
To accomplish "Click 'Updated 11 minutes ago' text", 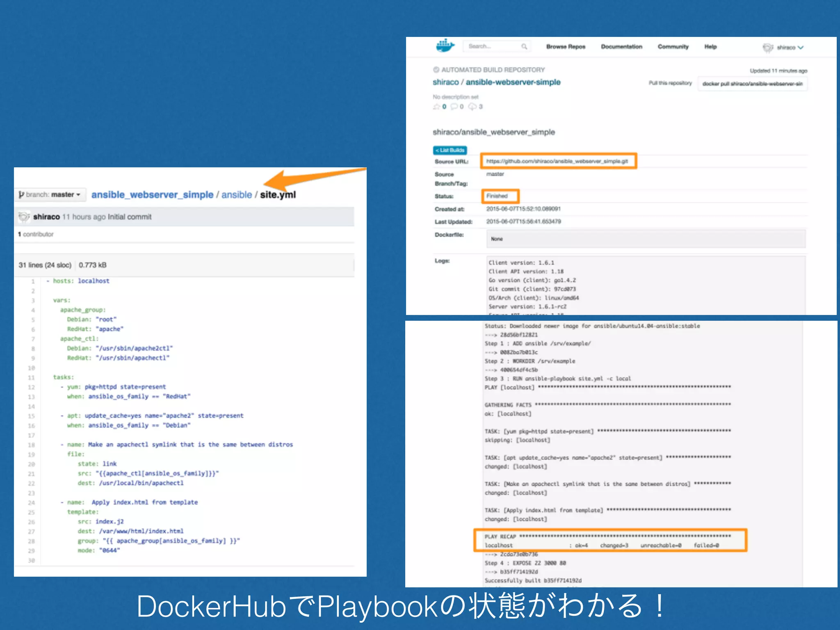I will [778, 71].
